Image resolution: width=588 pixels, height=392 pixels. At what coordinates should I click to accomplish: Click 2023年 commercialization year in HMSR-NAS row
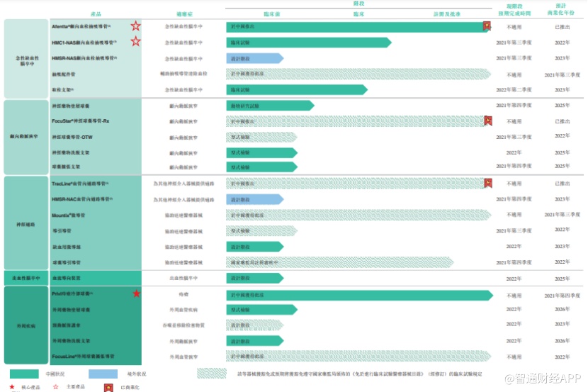[x=562, y=58]
